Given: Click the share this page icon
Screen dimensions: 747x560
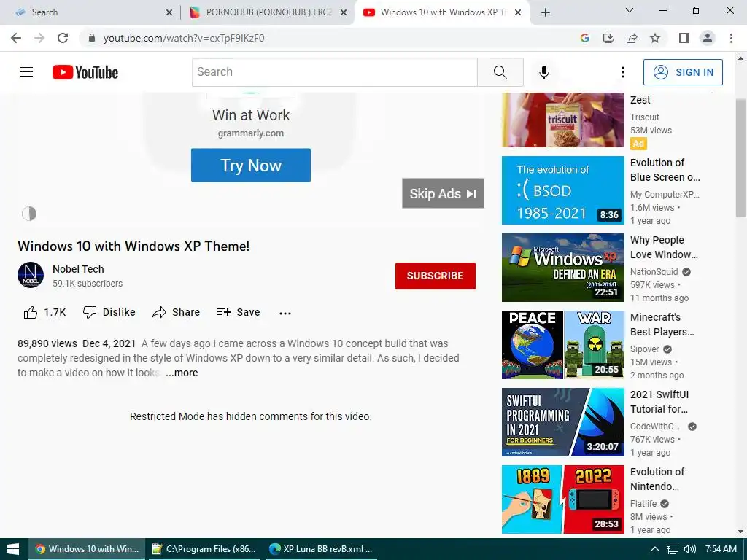Looking at the screenshot, I should (632, 38).
